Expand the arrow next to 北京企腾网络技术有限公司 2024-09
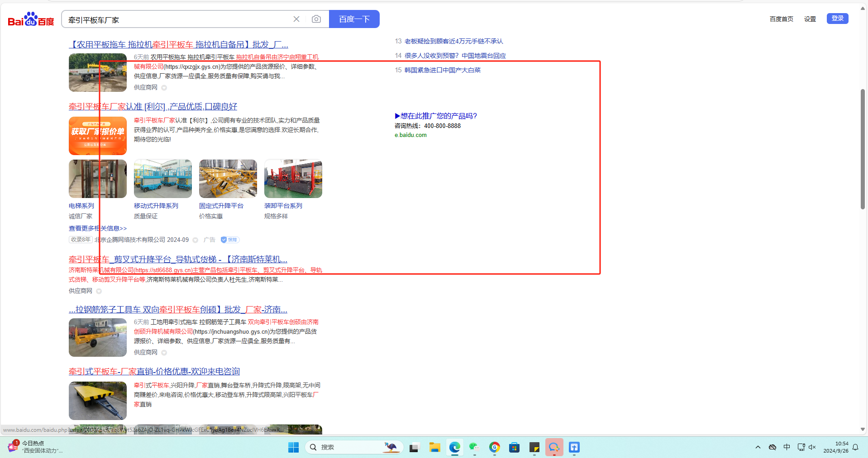The height and width of the screenshot is (458, 868). [x=196, y=240]
